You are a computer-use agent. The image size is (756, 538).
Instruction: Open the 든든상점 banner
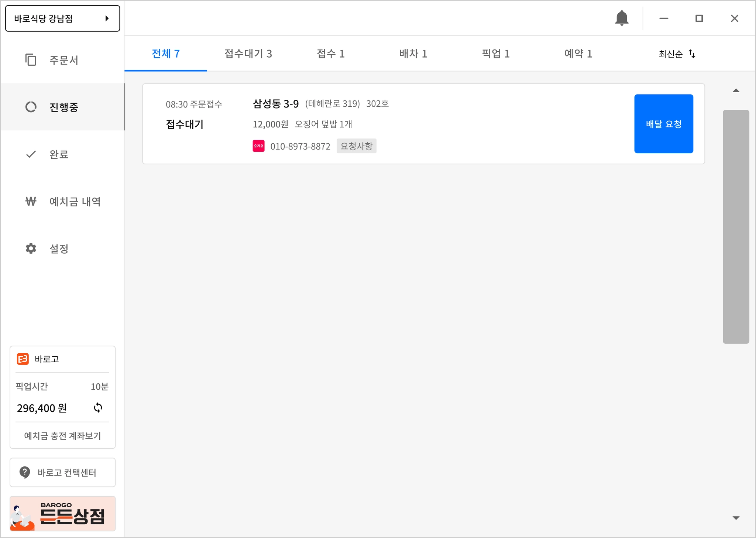tap(62, 514)
